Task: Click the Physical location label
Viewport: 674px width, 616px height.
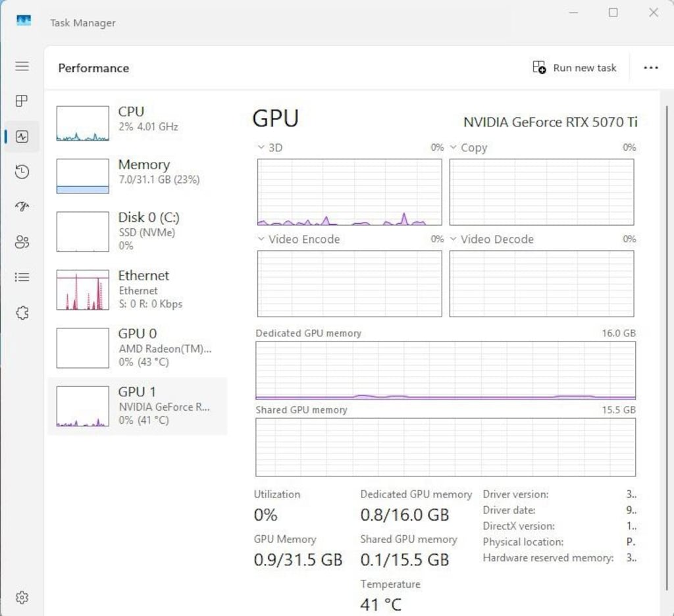Action: pos(523,542)
